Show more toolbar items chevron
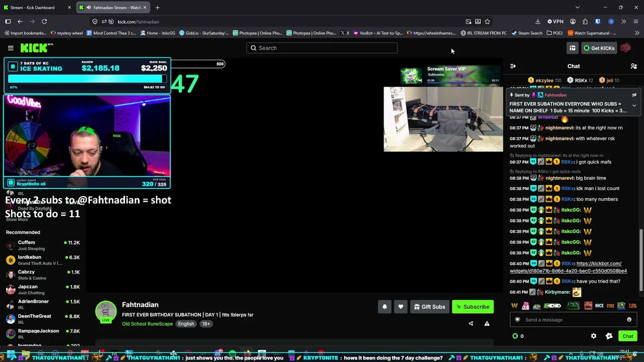This screenshot has height=362, width=644. [624, 22]
